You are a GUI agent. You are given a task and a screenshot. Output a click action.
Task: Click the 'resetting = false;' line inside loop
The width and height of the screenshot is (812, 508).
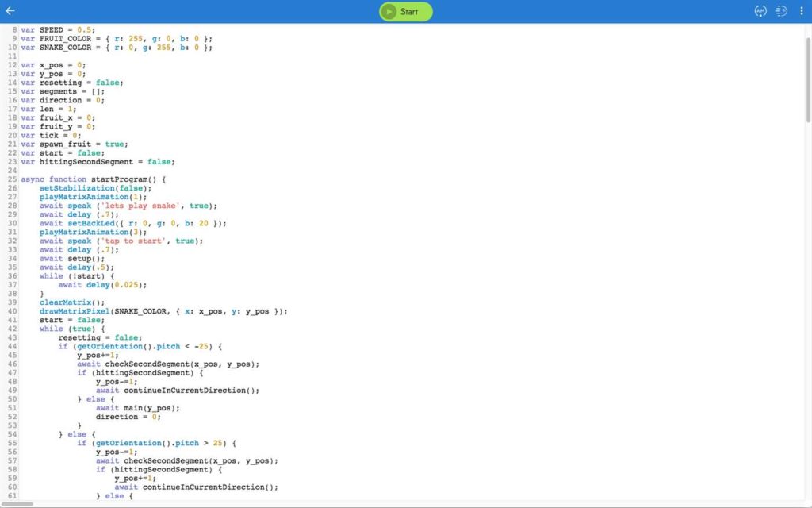[x=100, y=338]
